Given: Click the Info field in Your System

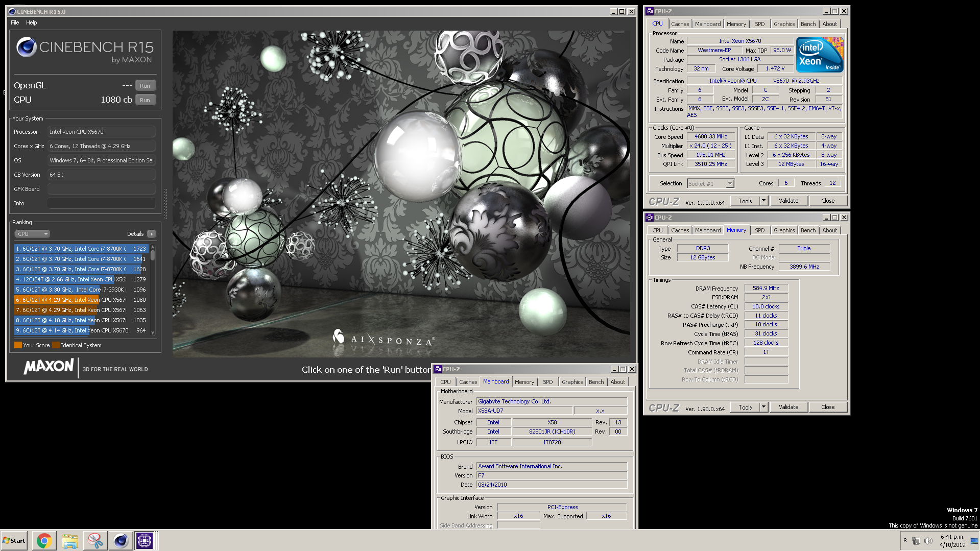Looking at the screenshot, I should (102, 203).
